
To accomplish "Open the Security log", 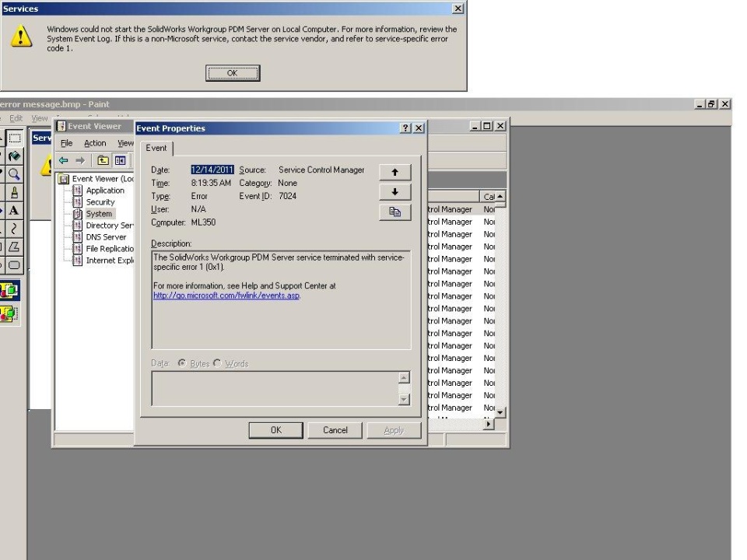I will (100, 202).
